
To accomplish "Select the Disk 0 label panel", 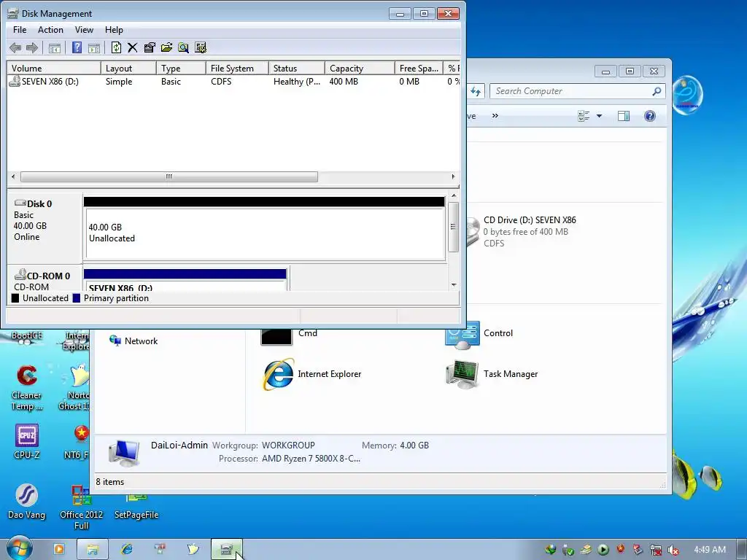I will [x=44, y=227].
